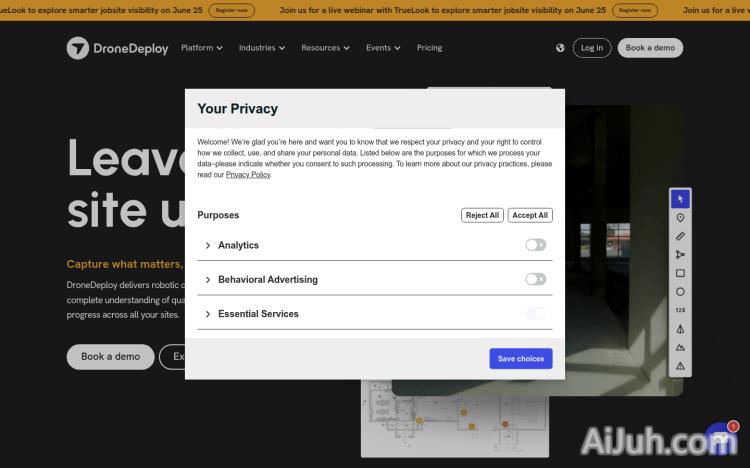Viewport: 750px width, 468px height.
Task: Turn on Behavioral Advertising switch
Action: click(536, 279)
